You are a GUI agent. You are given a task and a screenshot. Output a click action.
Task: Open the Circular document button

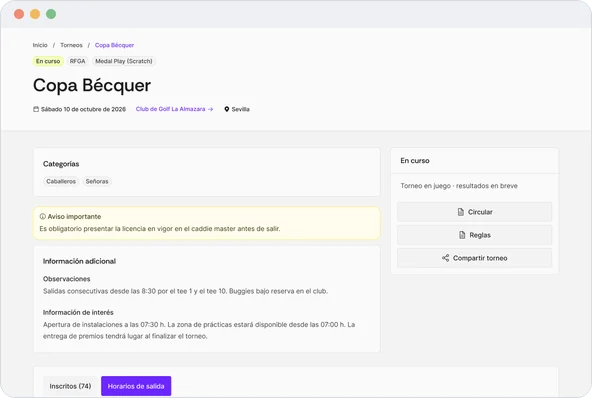point(474,212)
